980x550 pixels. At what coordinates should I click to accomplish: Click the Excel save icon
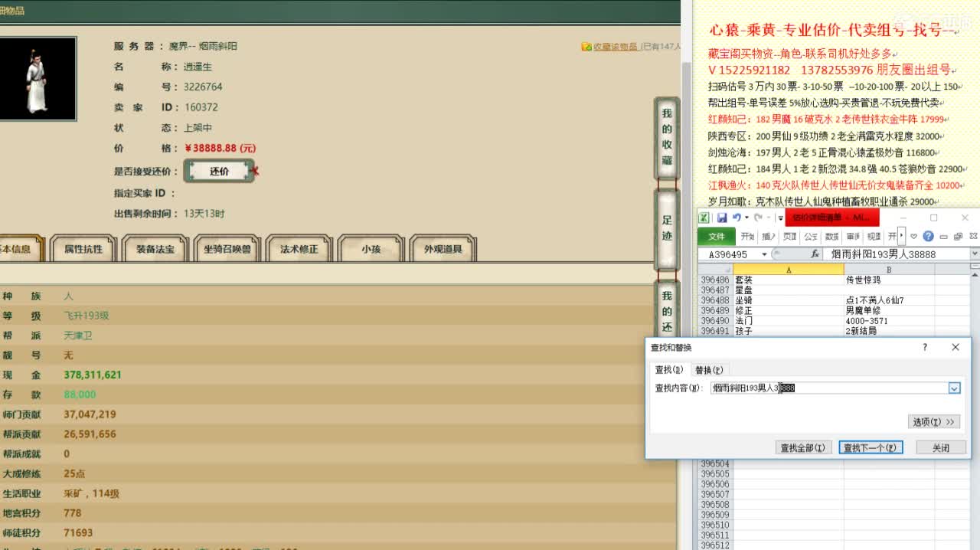tap(722, 218)
